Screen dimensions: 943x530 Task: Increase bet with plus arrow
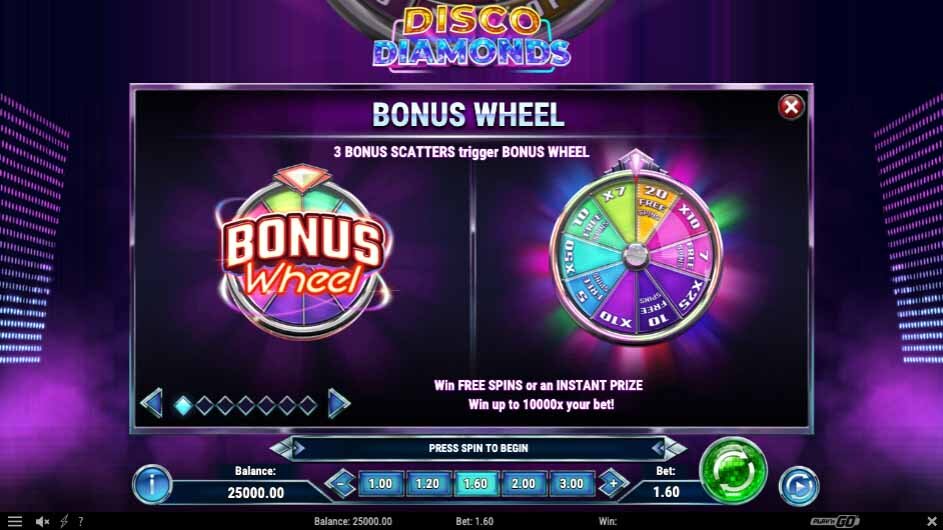tap(613, 483)
